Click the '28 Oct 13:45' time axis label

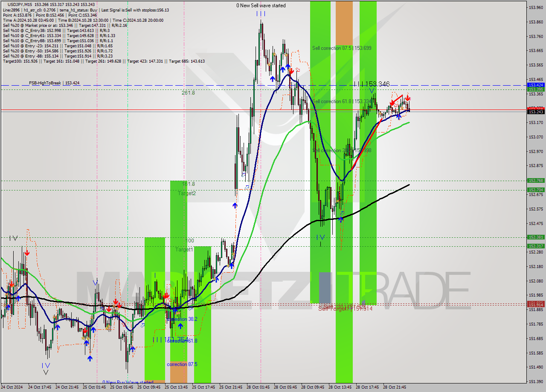click(x=340, y=387)
